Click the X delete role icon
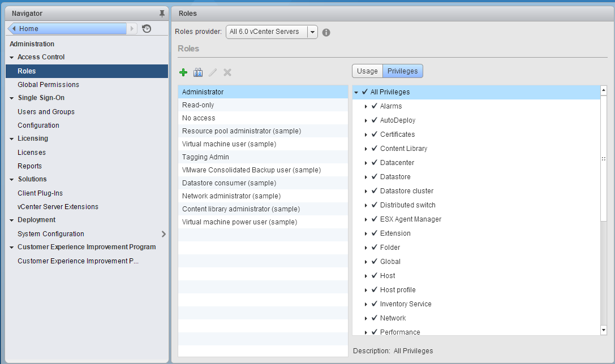Screen dimensions: 615x364 coord(227,72)
